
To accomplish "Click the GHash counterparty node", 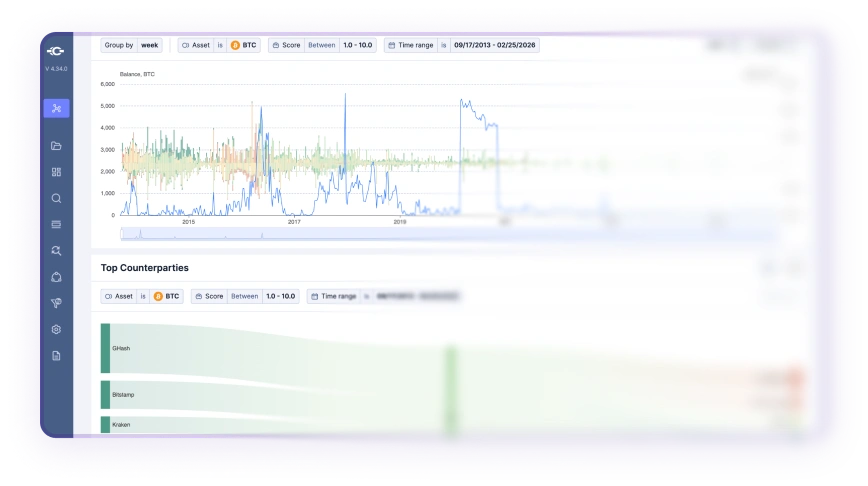I will tap(106, 348).
